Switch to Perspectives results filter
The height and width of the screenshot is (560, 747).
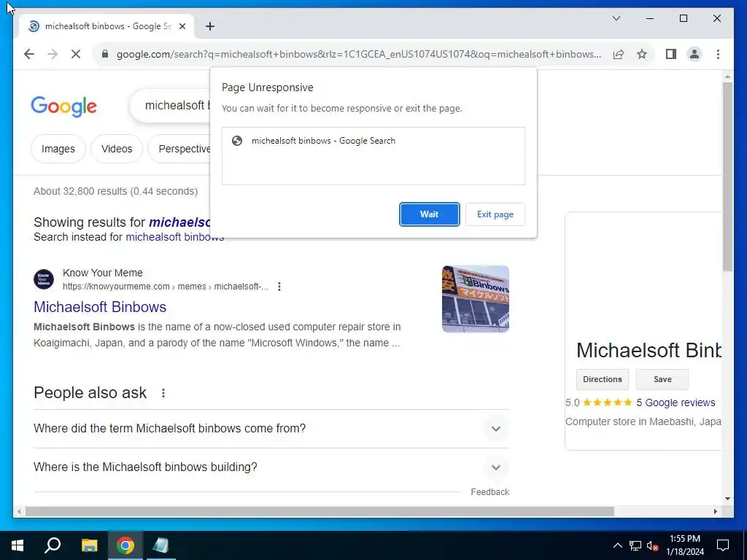click(x=179, y=149)
